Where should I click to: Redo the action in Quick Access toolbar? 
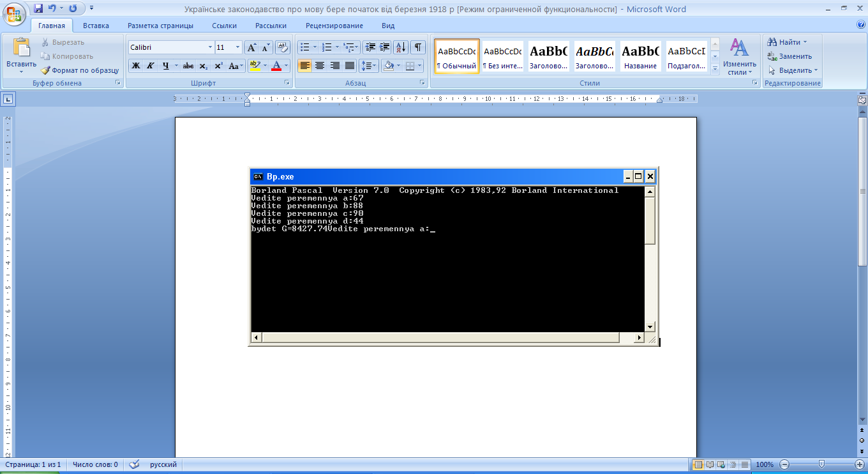point(73,9)
